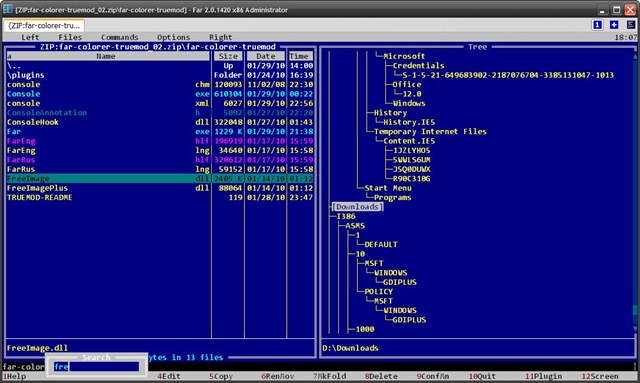Click the tree panel vertical scrollbar
This screenshot has height=383, width=640.
pyautogui.click(x=635, y=192)
